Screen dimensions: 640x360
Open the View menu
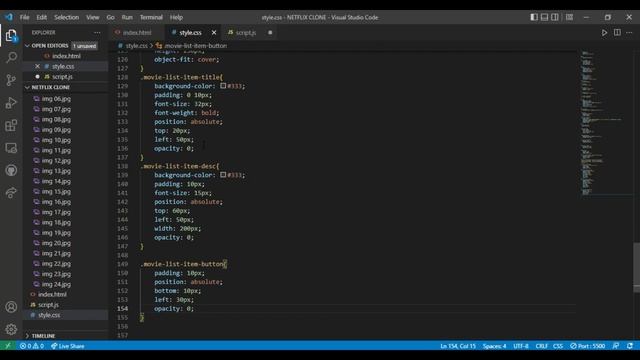tap(93, 17)
